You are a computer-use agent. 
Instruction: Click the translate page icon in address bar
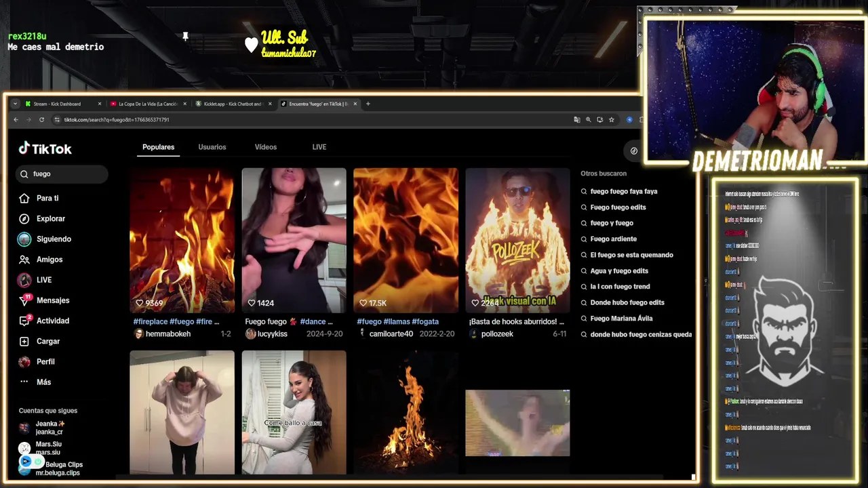tap(577, 119)
